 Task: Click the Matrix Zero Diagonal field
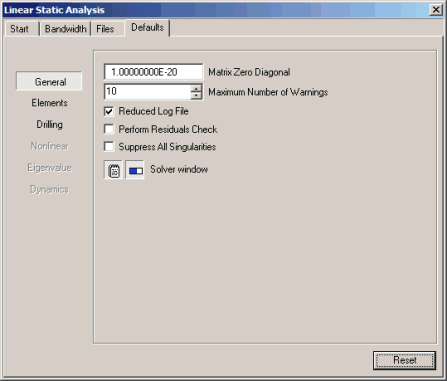(x=153, y=72)
